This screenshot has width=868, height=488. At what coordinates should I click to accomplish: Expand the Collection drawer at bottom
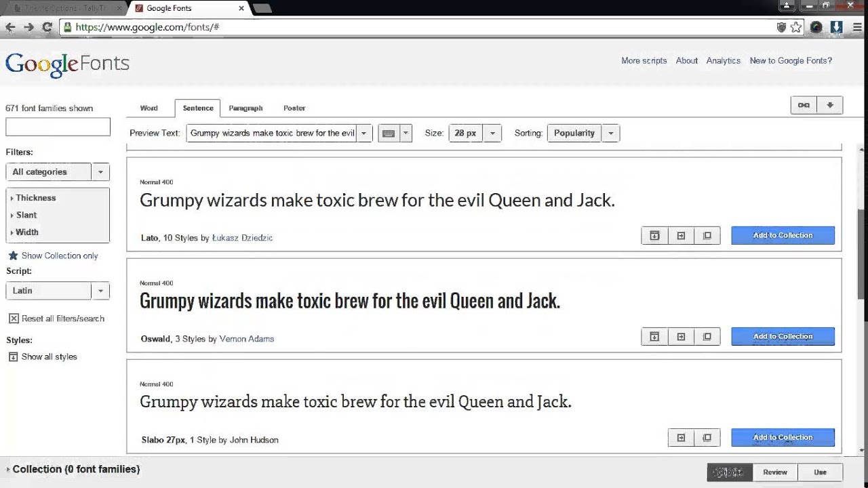(x=73, y=469)
